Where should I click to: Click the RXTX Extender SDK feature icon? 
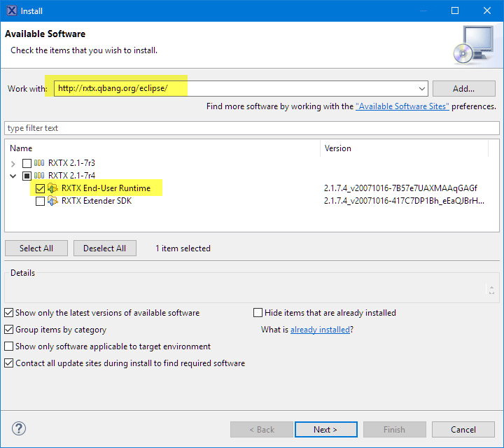pyautogui.click(x=53, y=201)
